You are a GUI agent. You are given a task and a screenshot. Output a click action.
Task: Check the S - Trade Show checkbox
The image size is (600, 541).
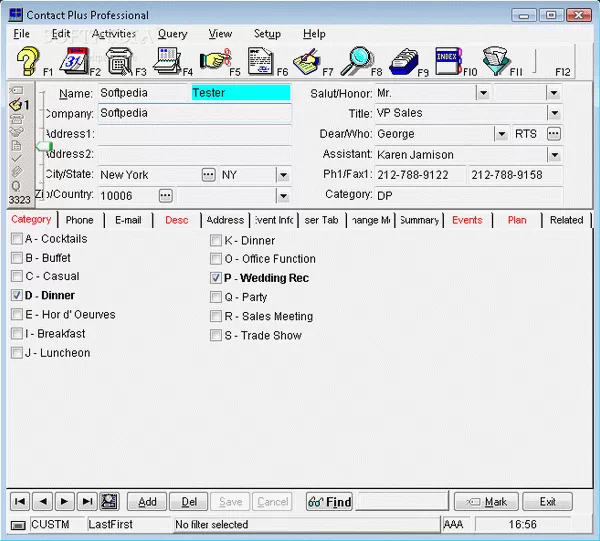(216, 335)
